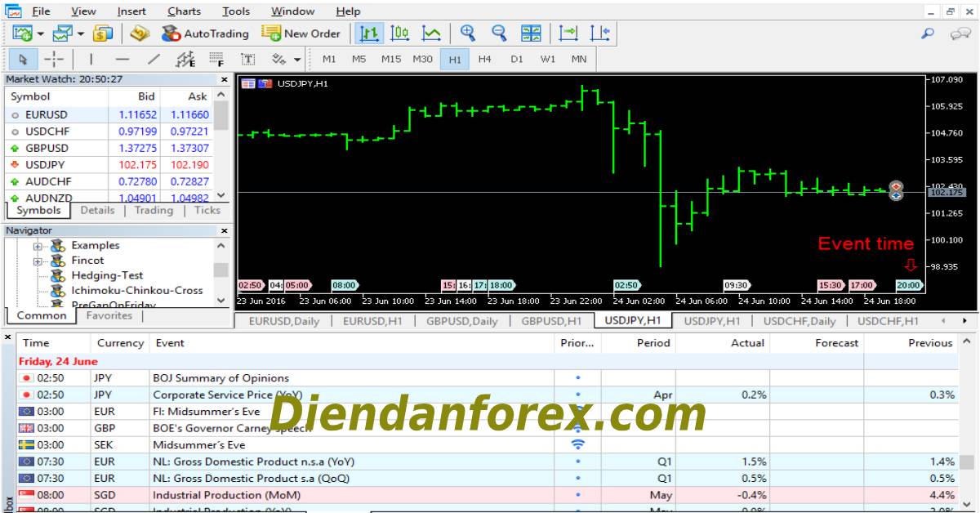Open the Insert menu
Image resolution: width=980 pixels, height=513 pixels.
pos(131,11)
